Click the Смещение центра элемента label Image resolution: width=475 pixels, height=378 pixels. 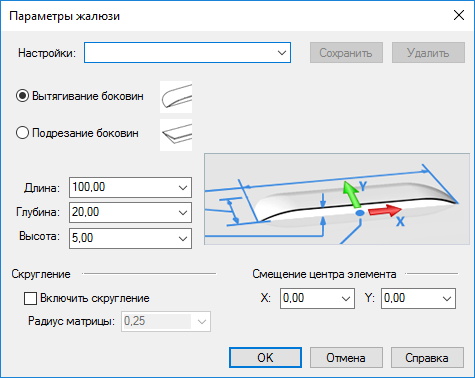tap(324, 274)
